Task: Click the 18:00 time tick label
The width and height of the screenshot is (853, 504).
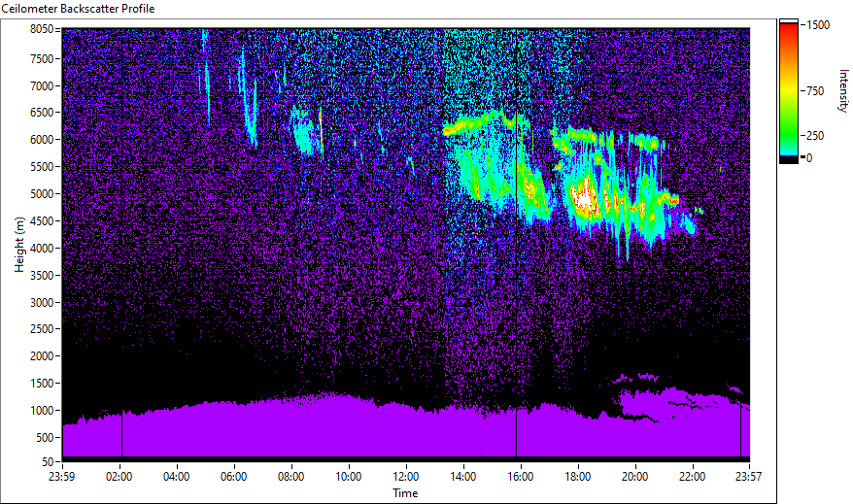Action: (x=578, y=477)
